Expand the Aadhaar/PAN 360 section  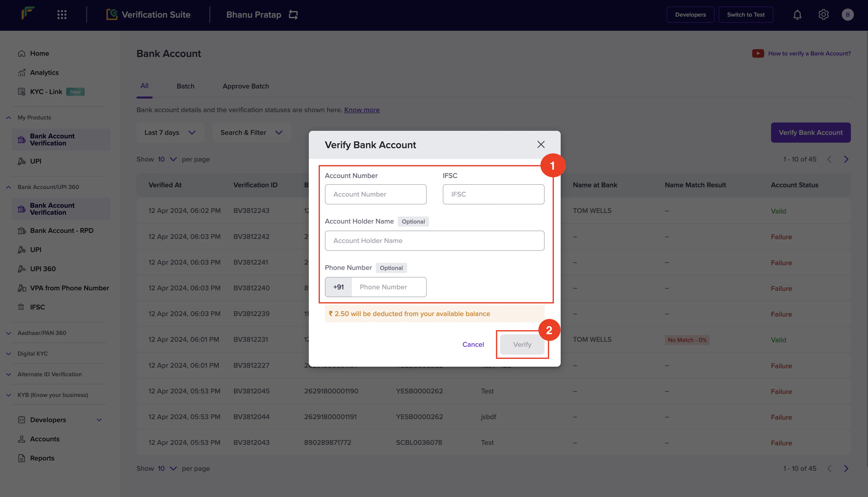(x=9, y=333)
